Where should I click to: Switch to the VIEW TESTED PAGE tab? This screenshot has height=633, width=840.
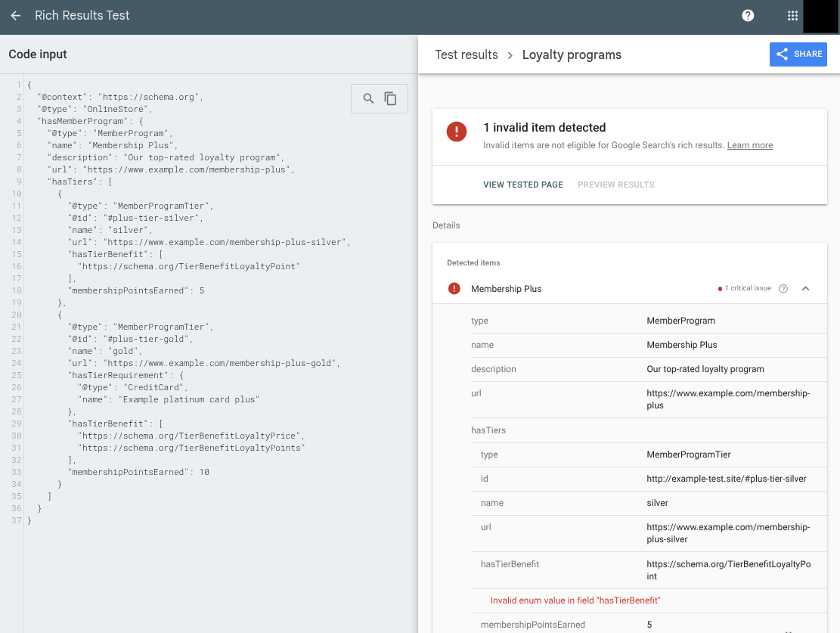click(x=523, y=185)
